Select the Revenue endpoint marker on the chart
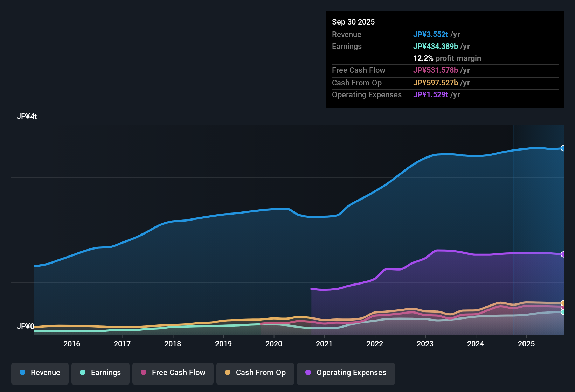The image size is (575, 392). 563,148
